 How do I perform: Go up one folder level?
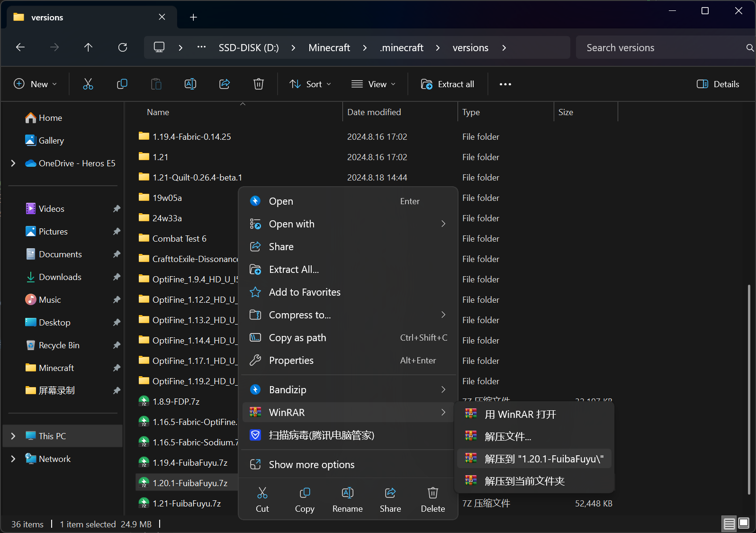click(88, 47)
